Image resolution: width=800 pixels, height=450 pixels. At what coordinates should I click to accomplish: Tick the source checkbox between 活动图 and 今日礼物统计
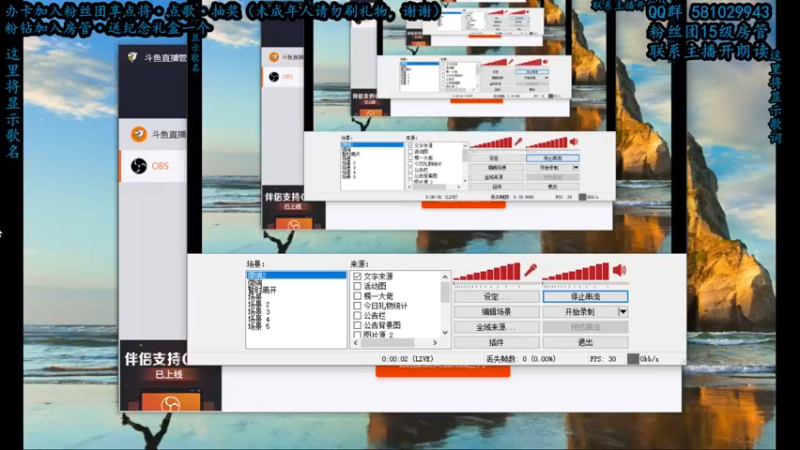tap(357, 296)
